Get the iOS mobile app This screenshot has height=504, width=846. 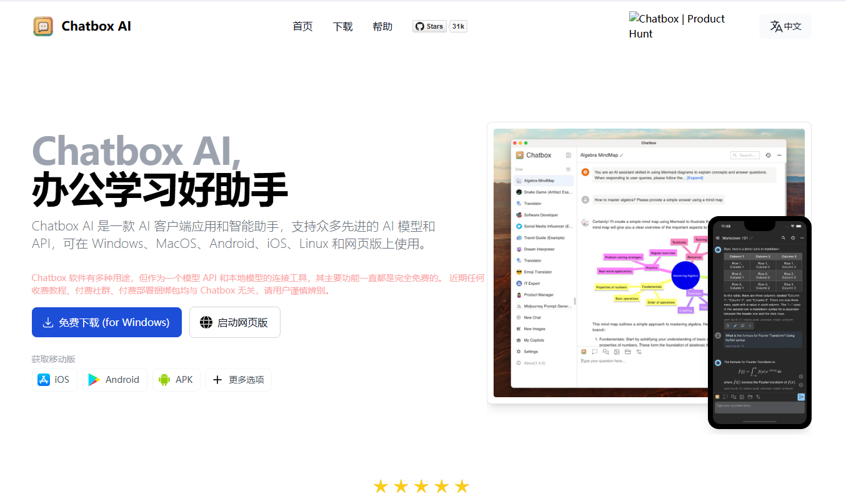54,379
